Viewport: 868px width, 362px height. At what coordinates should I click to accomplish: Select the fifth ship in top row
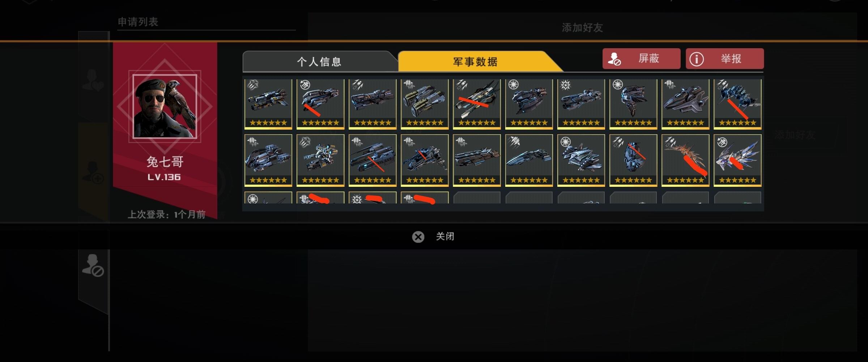coord(477,104)
